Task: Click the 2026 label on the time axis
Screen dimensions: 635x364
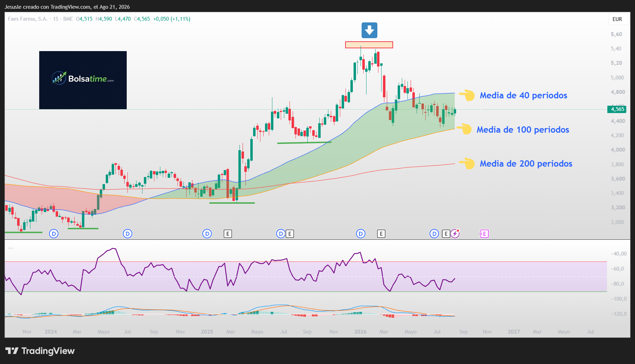Action: click(x=361, y=332)
